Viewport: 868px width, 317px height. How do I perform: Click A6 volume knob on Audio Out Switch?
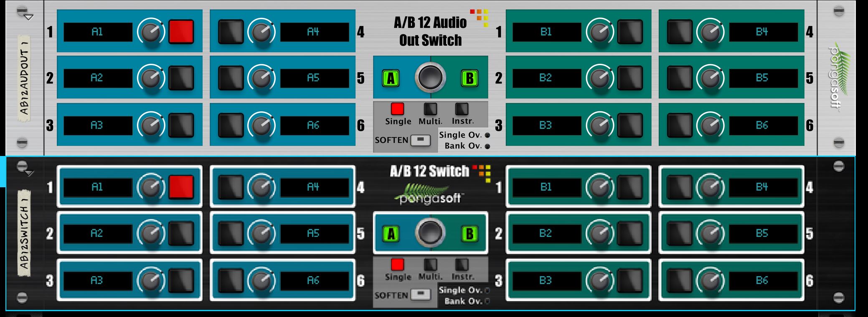coord(261,125)
